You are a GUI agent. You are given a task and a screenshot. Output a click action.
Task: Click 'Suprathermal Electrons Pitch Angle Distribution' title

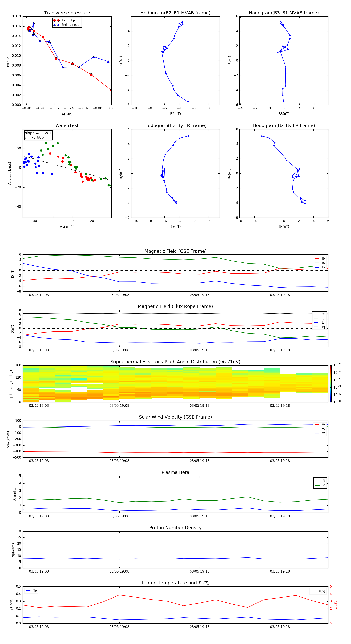coord(175,362)
